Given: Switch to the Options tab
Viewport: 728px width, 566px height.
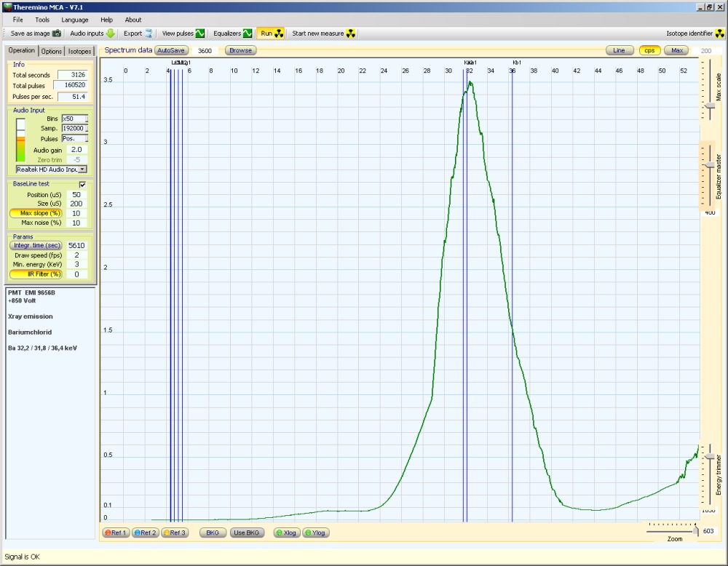Looking at the screenshot, I should coord(51,51).
